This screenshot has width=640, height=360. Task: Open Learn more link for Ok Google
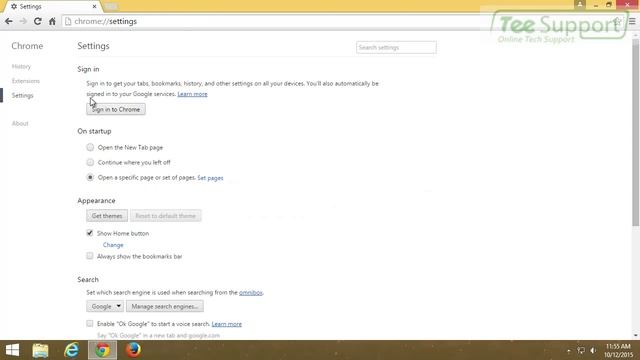(227, 324)
